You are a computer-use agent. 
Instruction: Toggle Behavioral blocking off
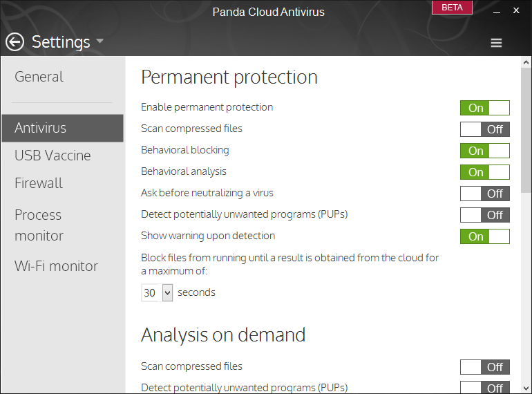pos(484,151)
